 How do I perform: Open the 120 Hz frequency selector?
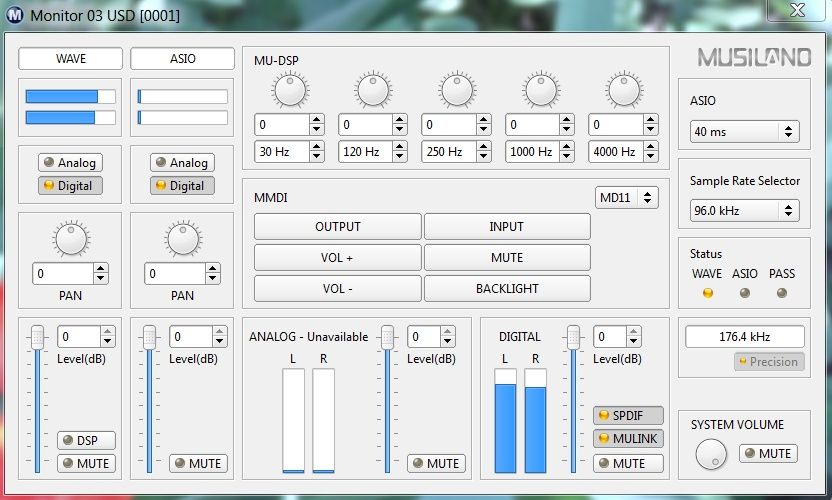[373, 152]
